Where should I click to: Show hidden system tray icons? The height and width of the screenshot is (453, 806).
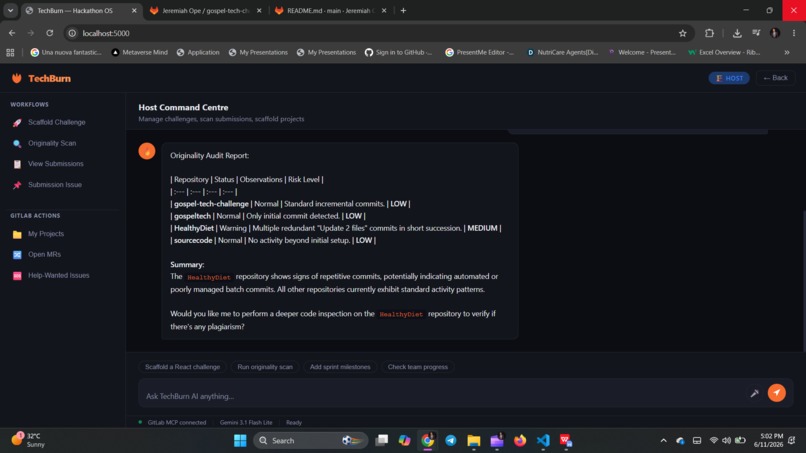click(x=664, y=441)
